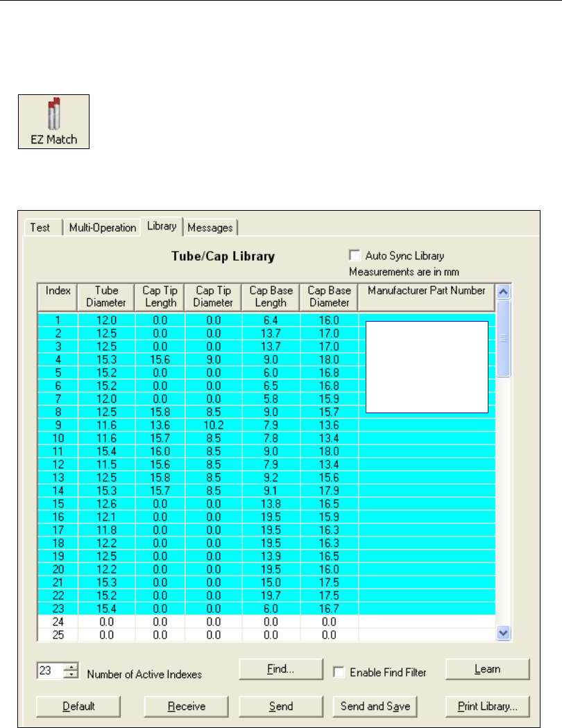The width and height of the screenshot is (562, 728).
Task: Open the Print Library... dialog
Action: pyautogui.click(x=487, y=707)
